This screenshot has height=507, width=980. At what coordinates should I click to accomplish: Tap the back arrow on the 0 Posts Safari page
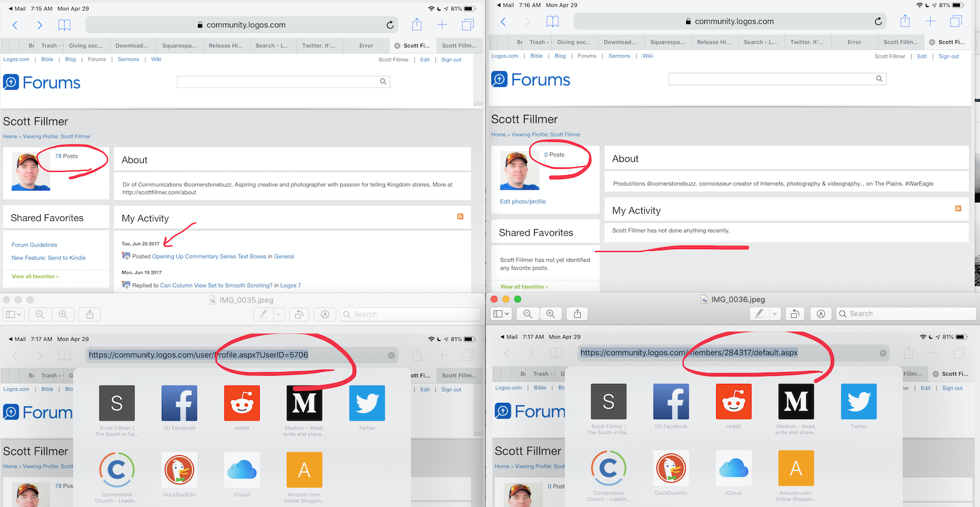click(x=503, y=21)
